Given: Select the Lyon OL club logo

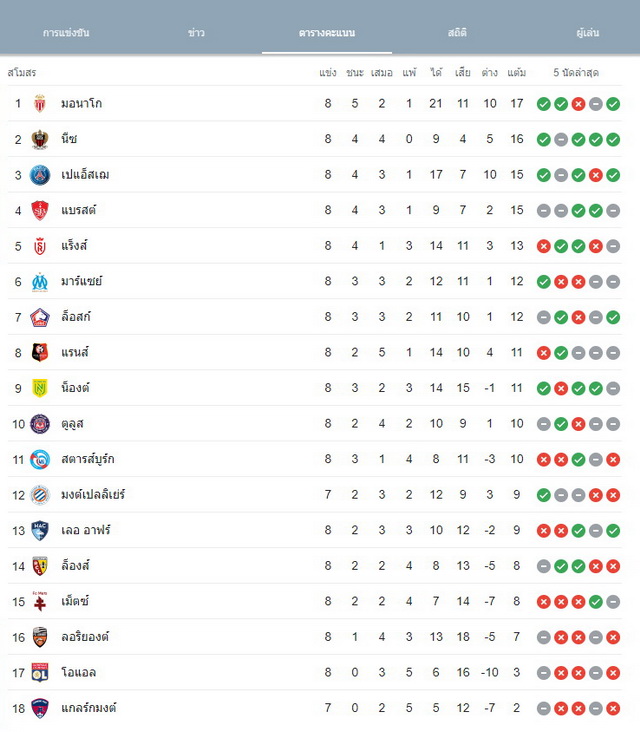Looking at the screenshot, I should [x=40, y=673].
